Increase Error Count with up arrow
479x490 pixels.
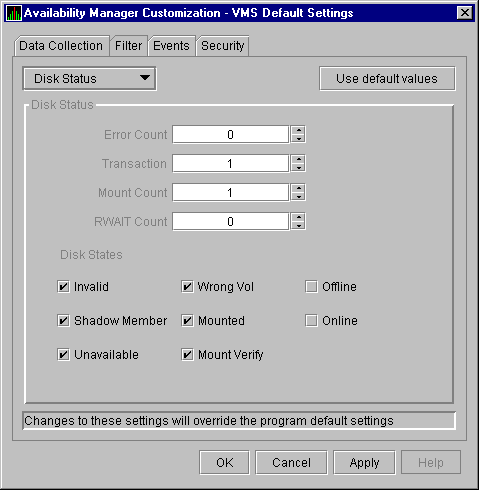(298, 130)
